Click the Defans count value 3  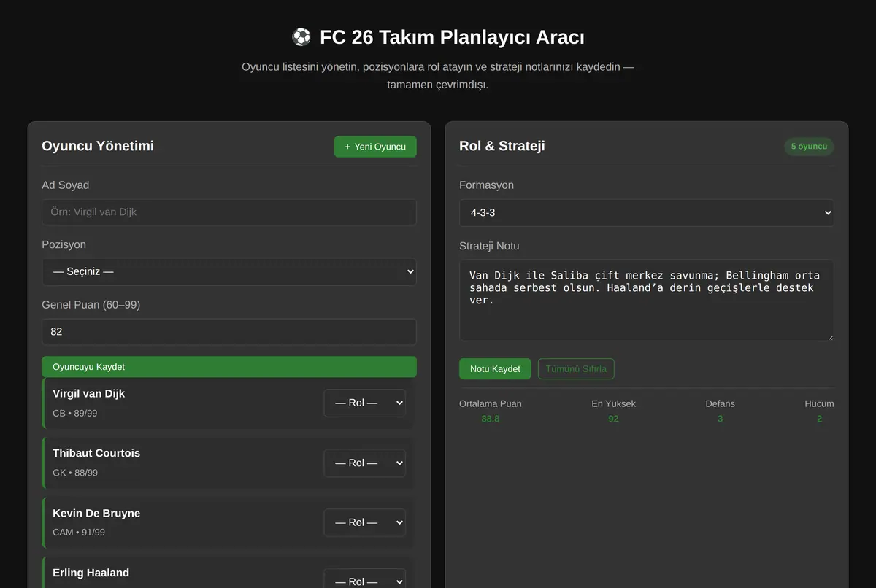click(x=721, y=419)
